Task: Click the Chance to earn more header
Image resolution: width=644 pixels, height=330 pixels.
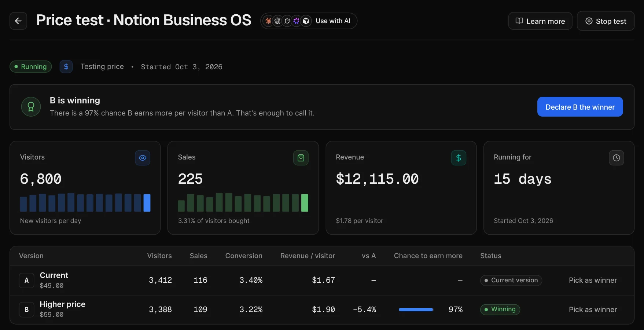Action: [428, 256]
